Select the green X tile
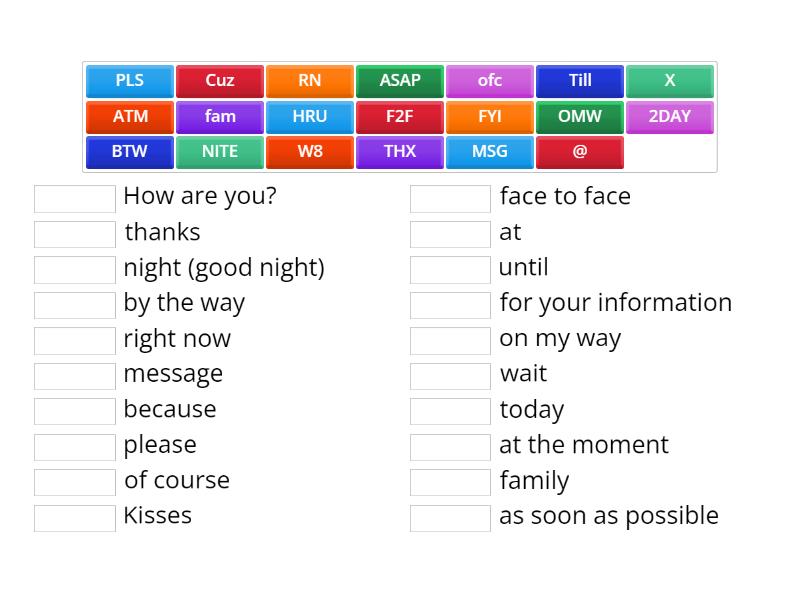This screenshot has width=800, height=600. pos(670,81)
